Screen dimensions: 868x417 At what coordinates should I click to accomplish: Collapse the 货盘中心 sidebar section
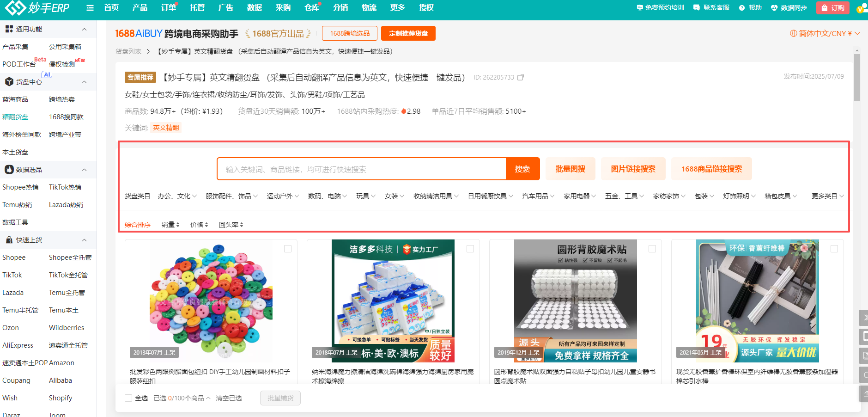point(84,82)
